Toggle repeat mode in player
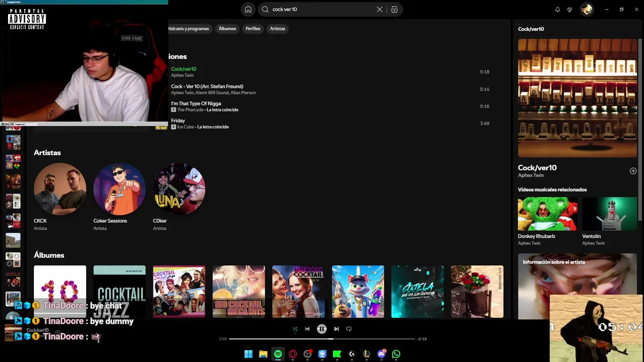The width and height of the screenshot is (644, 362). click(349, 329)
